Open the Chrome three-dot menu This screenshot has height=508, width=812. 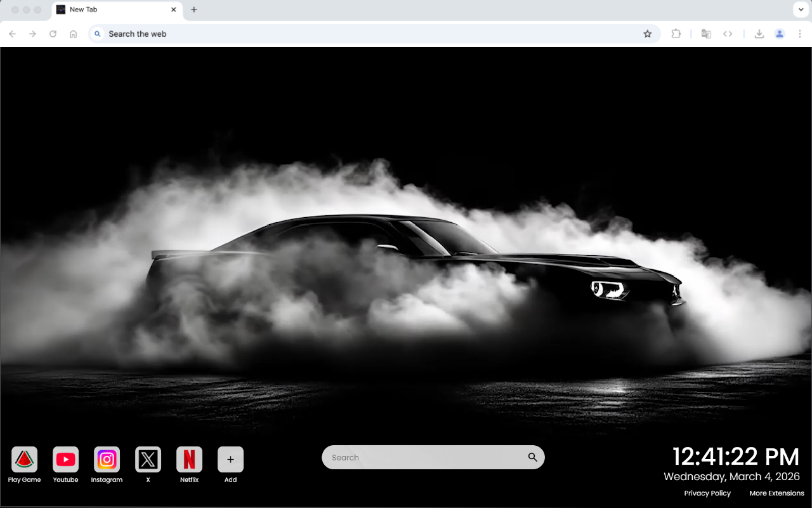[x=799, y=34]
